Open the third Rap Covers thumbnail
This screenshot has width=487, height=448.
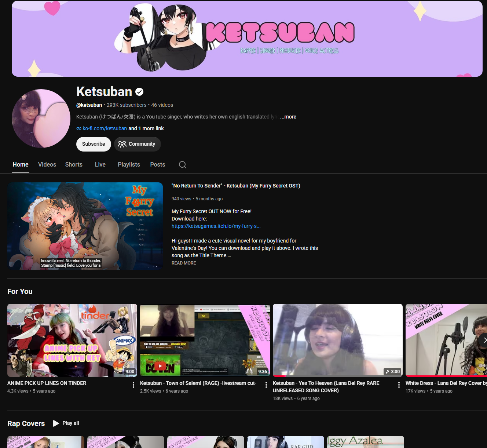tap(206, 442)
